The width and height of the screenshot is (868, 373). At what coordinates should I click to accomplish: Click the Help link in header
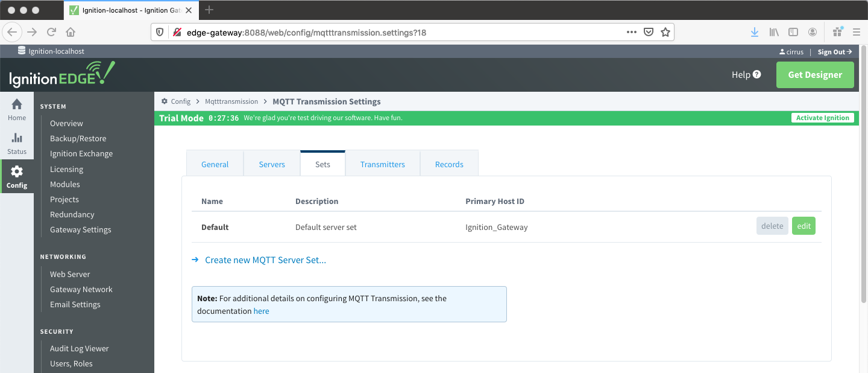pyautogui.click(x=741, y=75)
